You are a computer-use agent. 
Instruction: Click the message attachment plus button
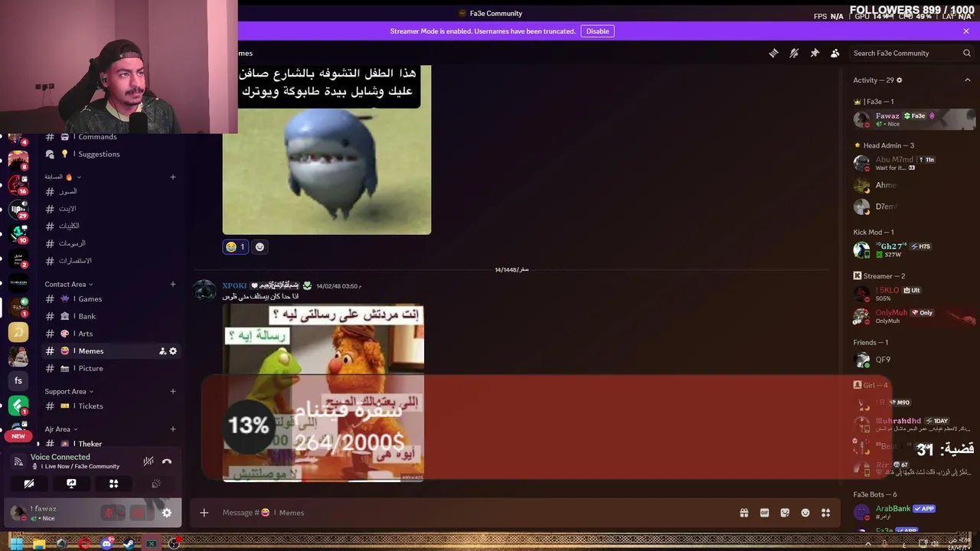pos(204,513)
